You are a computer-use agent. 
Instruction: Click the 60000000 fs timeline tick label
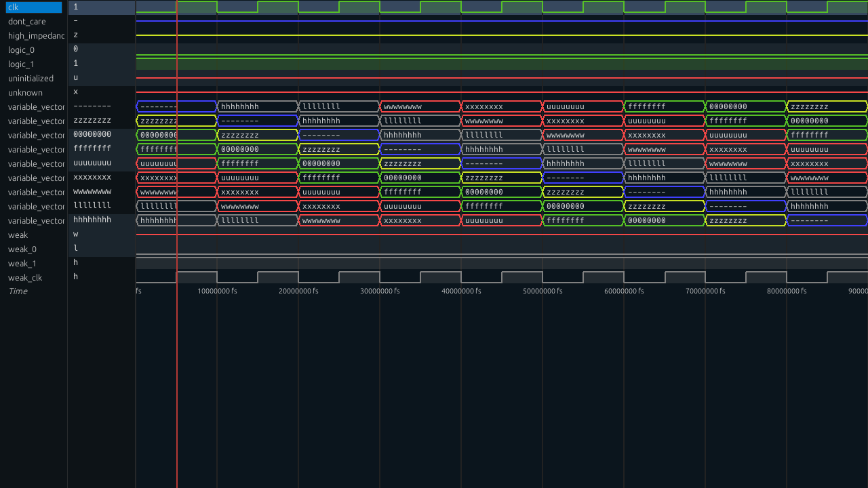[x=624, y=291]
